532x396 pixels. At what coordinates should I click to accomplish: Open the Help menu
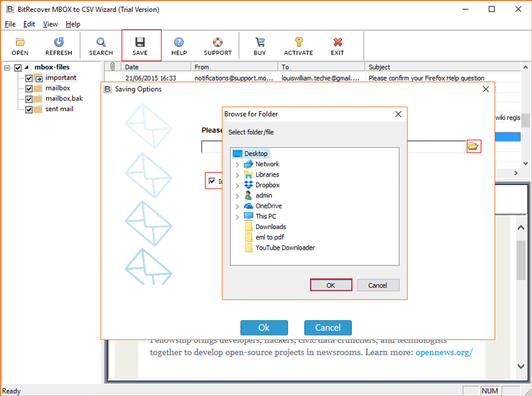coord(73,24)
